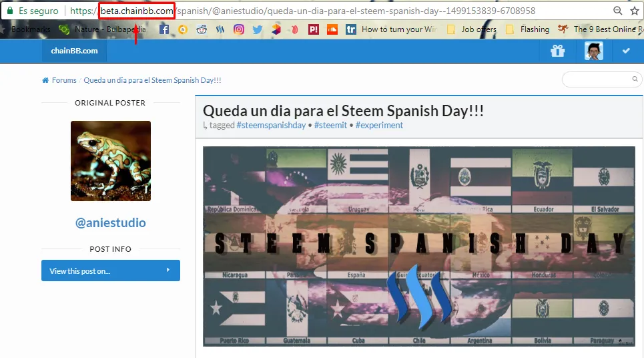The image size is (644, 358).
Task: Open the Twitter bird bookmark
Action: pyautogui.click(x=258, y=29)
